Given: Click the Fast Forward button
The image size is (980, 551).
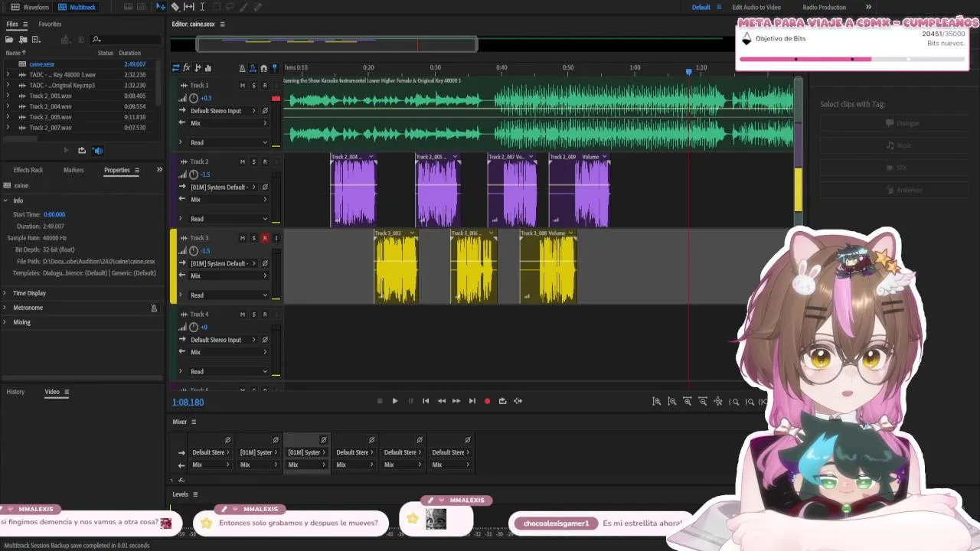Looking at the screenshot, I should pyautogui.click(x=456, y=401).
